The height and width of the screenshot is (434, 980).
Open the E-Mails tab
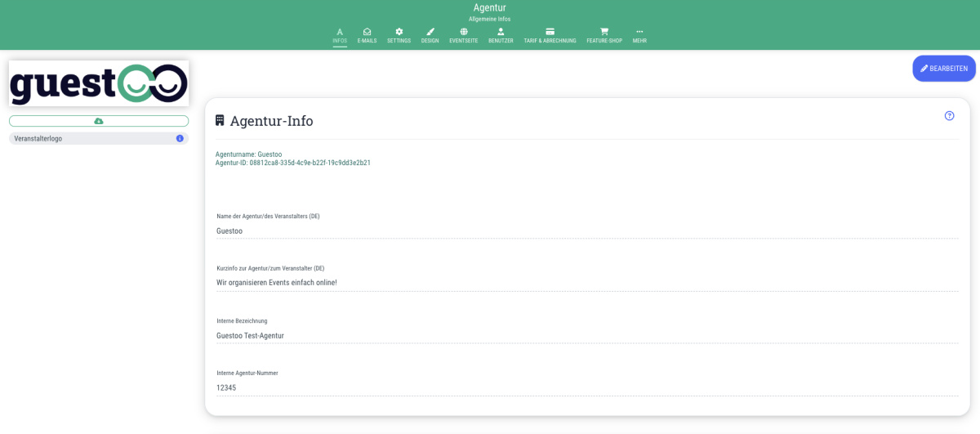coord(367,36)
